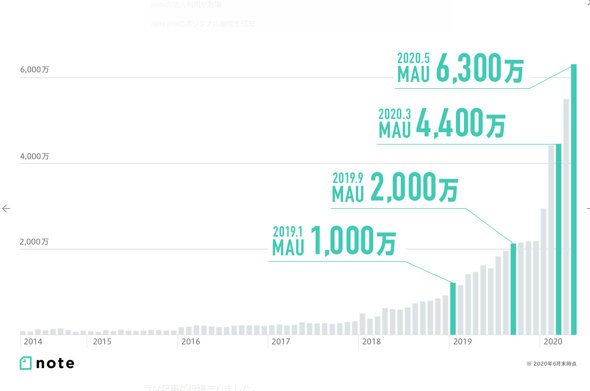Click the 'note' wordmark text
This screenshot has height=391, width=590.
pyautogui.click(x=55, y=364)
